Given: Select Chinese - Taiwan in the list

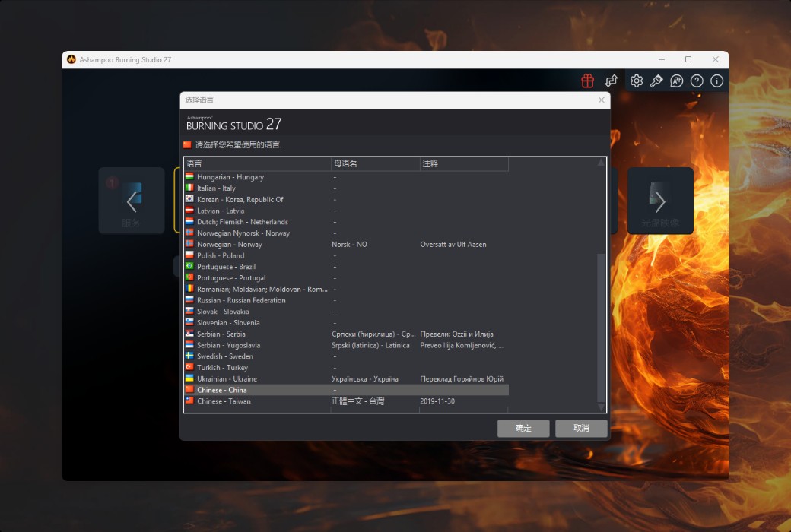Looking at the screenshot, I should (224, 401).
